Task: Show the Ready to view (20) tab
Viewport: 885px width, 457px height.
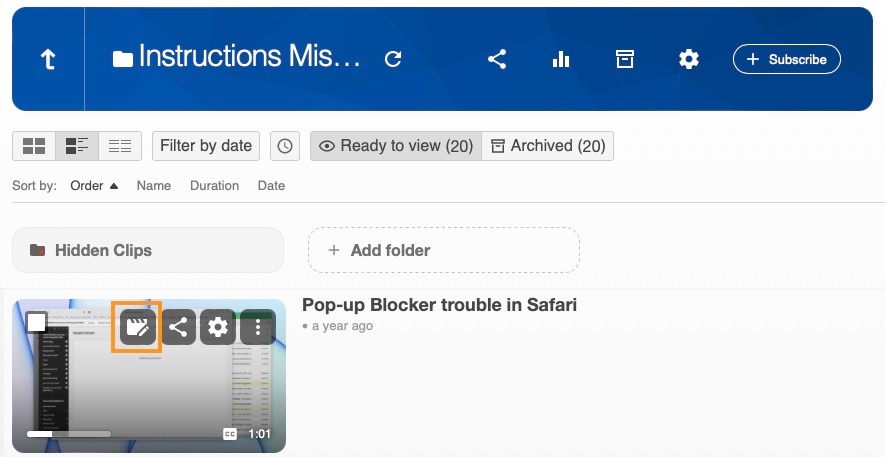Action: pyautogui.click(x=396, y=146)
